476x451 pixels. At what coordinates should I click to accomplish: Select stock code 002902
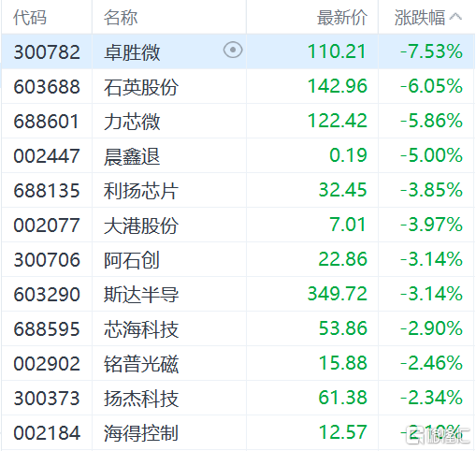tap(47, 363)
